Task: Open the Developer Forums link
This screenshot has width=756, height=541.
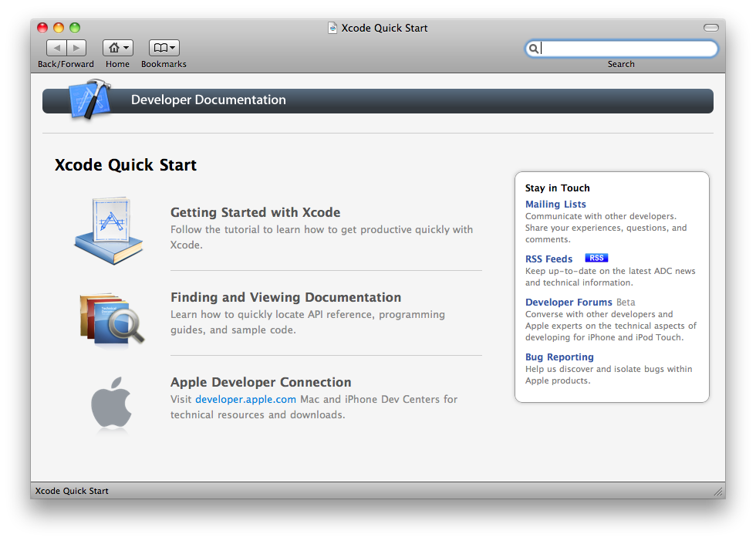Action: [x=569, y=303]
